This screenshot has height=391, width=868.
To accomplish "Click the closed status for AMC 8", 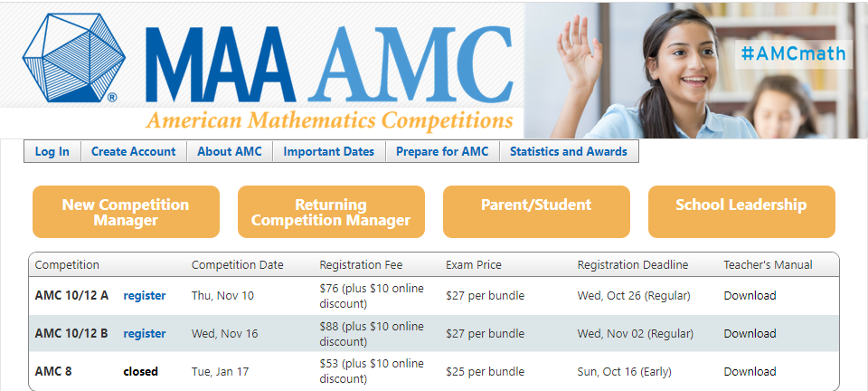I will click(x=141, y=371).
